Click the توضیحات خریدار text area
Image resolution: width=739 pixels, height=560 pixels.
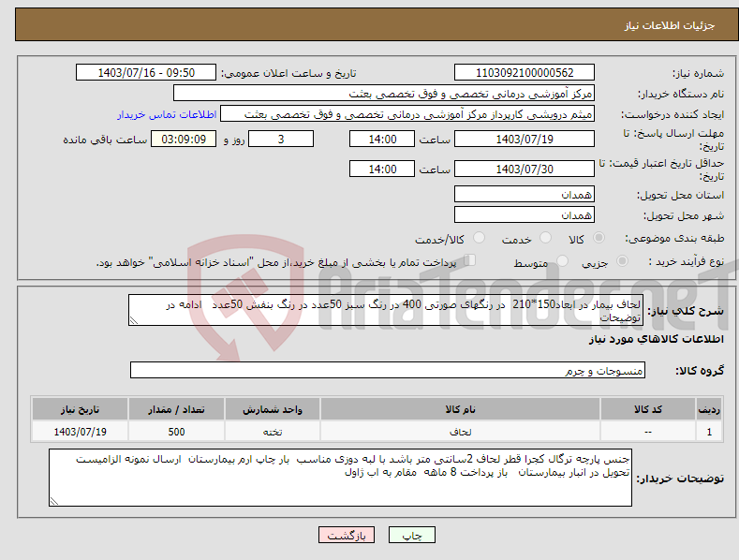pyautogui.click(x=340, y=478)
